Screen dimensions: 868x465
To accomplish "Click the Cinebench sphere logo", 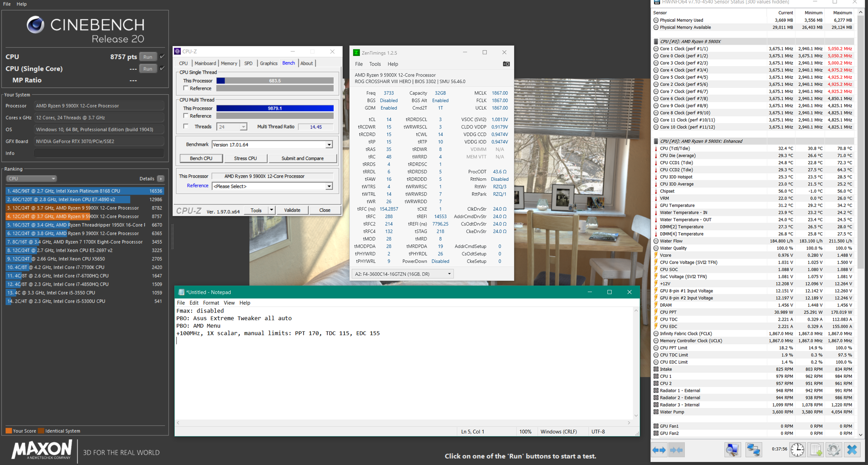I will [36, 25].
